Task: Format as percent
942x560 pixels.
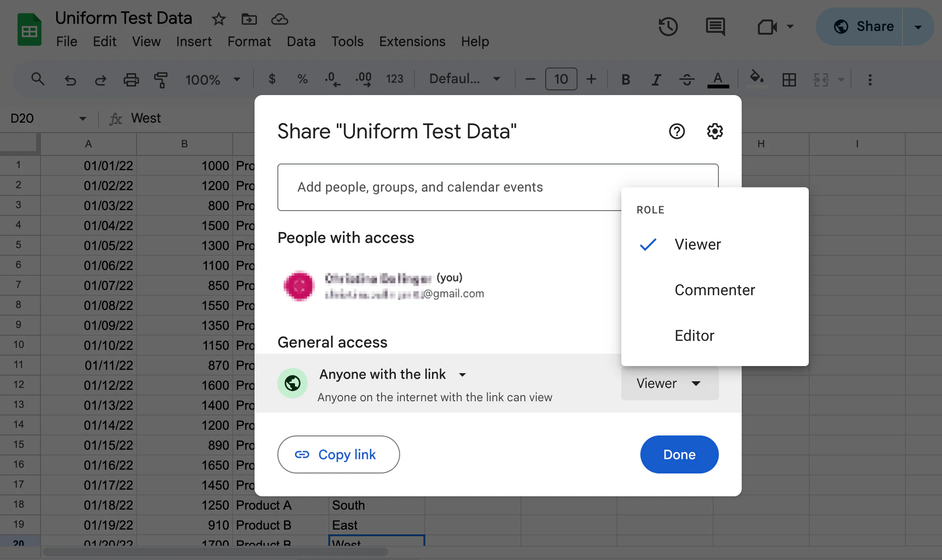Action: [x=302, y=79]
